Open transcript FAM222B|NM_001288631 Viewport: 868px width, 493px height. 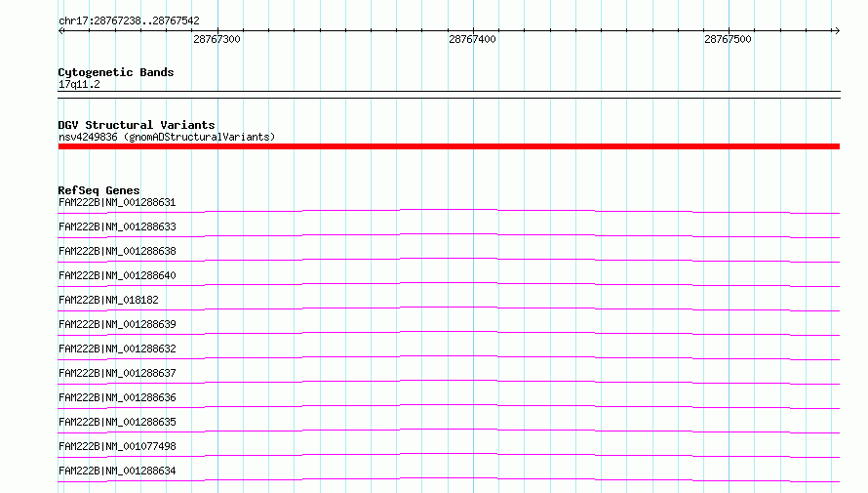click(117, 202)
